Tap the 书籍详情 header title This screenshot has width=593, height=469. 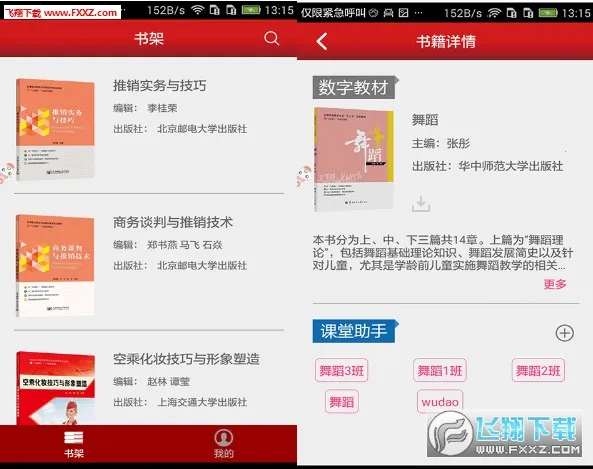coord(446,41)
